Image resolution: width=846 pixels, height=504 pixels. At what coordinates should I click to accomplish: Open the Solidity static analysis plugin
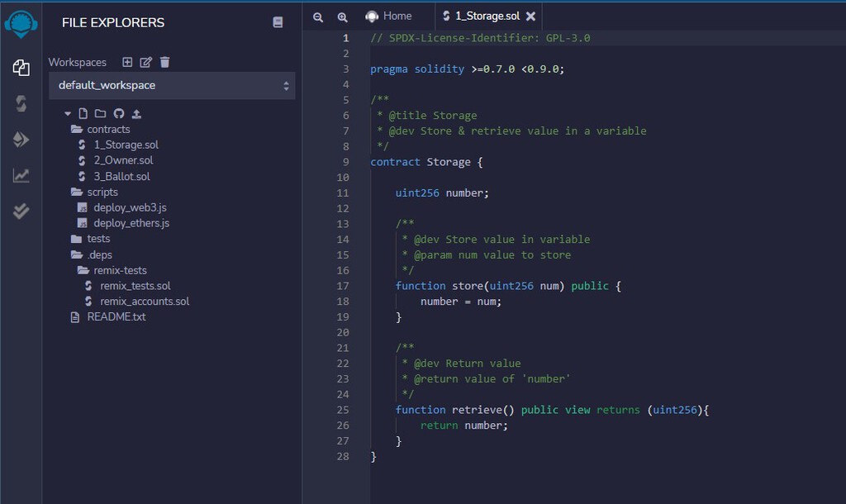coord(21,174)
